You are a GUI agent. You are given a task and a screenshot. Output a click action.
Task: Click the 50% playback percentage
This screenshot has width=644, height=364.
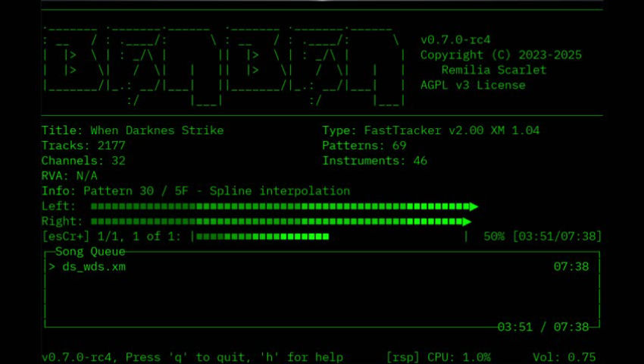click(494, 237)
